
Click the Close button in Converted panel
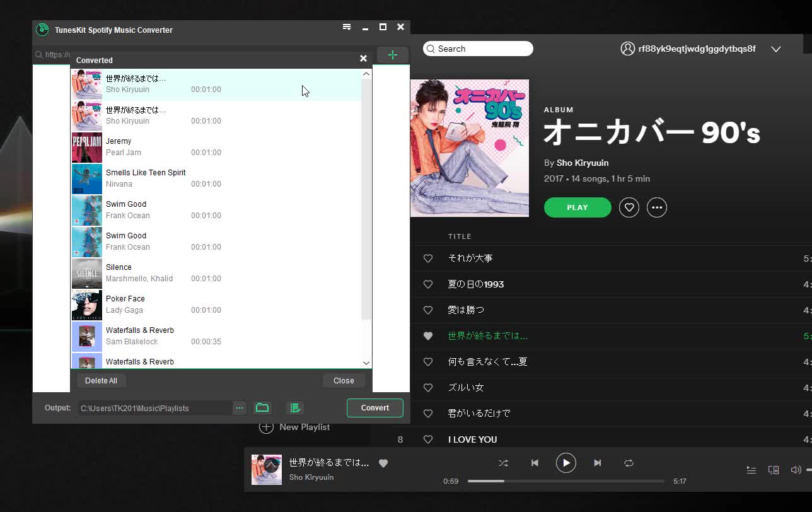pos(344,380)
